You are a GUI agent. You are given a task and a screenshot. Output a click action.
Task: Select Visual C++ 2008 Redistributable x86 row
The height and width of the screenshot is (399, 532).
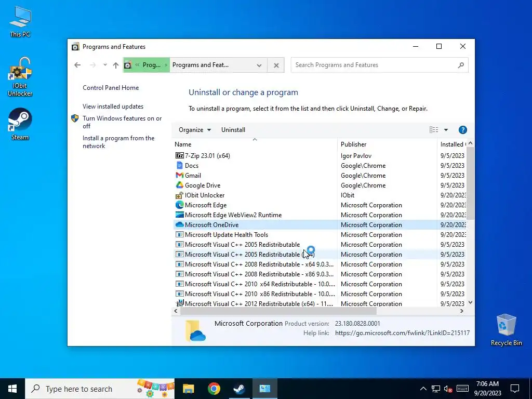click(x=319, y=274)
